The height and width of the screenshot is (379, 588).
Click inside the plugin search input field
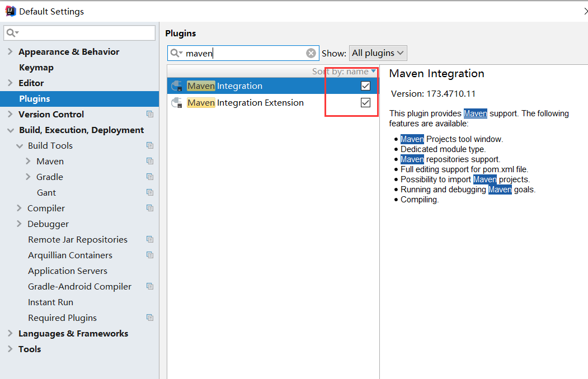pos(241,53)
